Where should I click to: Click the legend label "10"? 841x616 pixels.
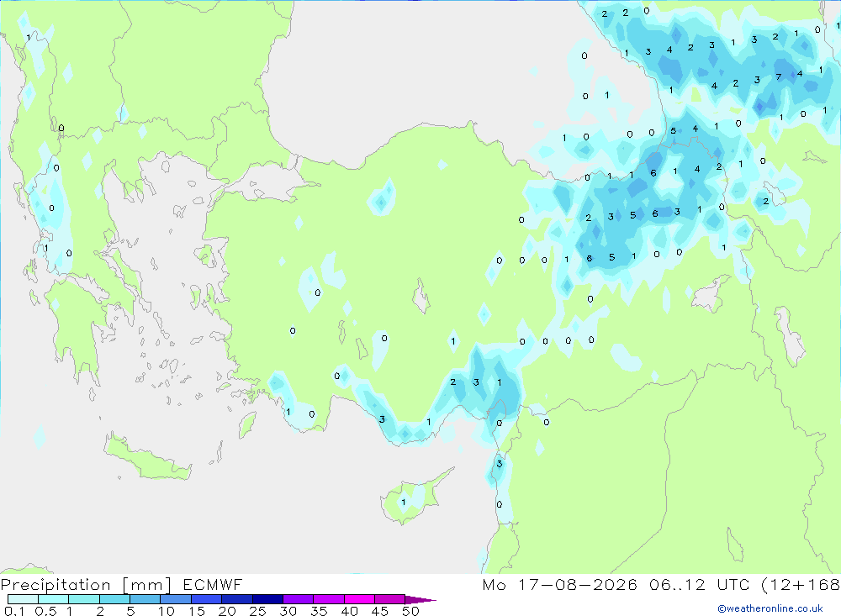click(167, 611)
